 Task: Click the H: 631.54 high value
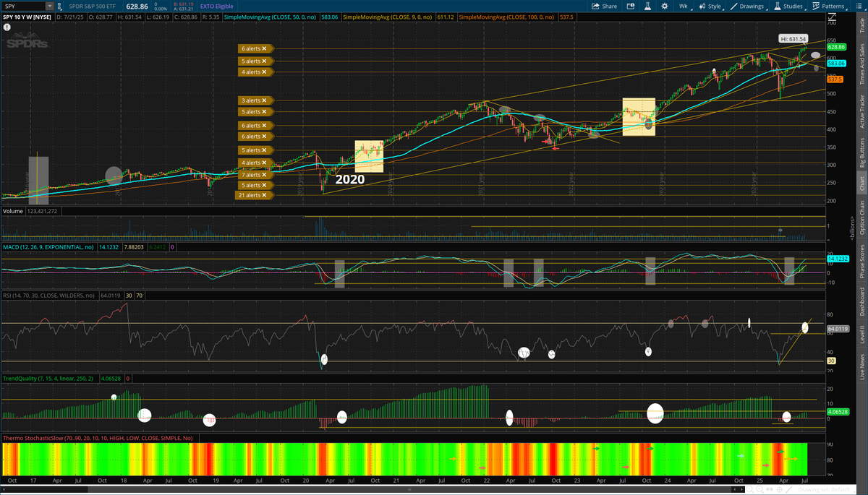tap(131, 16)
